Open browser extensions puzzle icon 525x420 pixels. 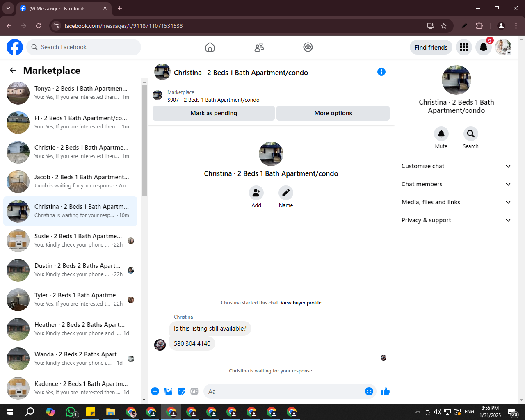pos(479,26)
